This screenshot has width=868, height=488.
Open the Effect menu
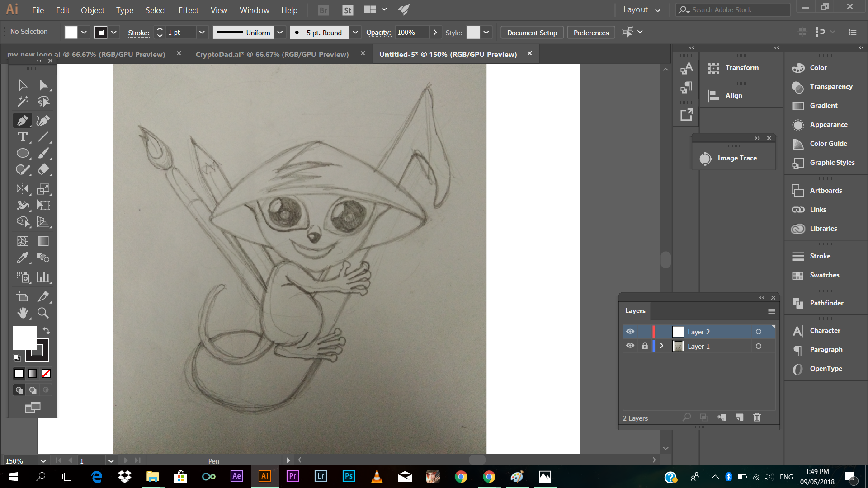point(189,10)
